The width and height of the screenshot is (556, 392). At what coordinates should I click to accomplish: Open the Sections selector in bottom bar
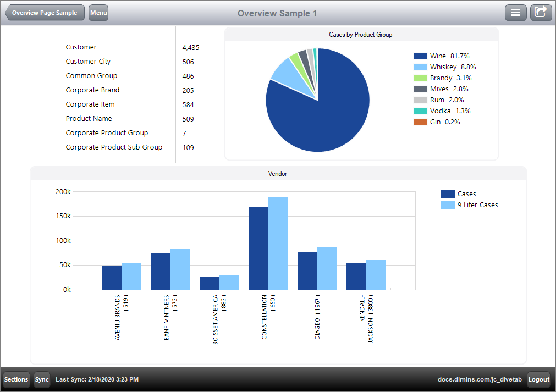pos(16,379)
